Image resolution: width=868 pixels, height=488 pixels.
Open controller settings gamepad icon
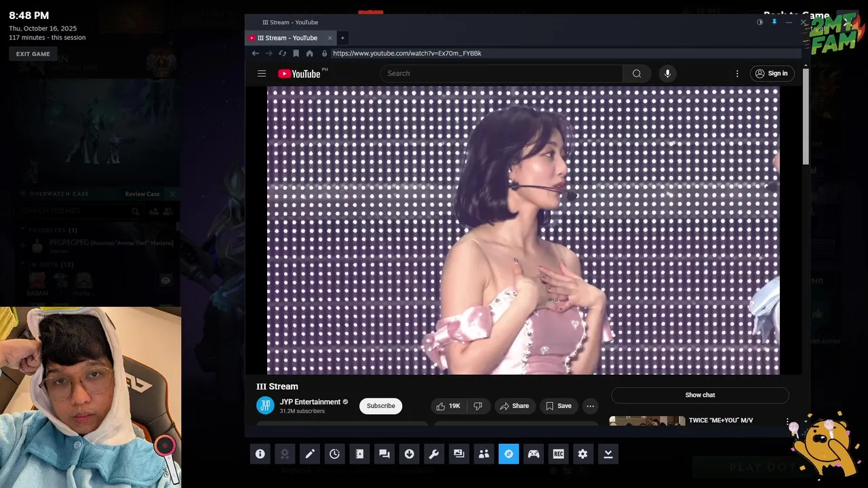coord(534,454)
